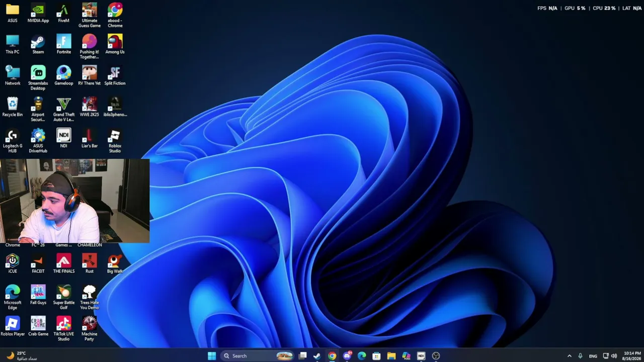This screenshot has width=644, height=362.
Task: Click the Microsoft Edge taskbar icon
Action: point(362,356)
